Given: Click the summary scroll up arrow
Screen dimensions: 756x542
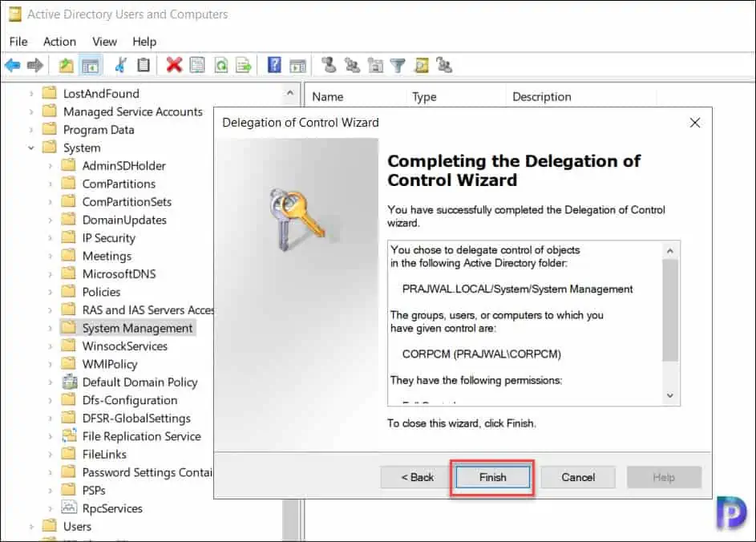Looking at the screenshot, I should point(670,251).
